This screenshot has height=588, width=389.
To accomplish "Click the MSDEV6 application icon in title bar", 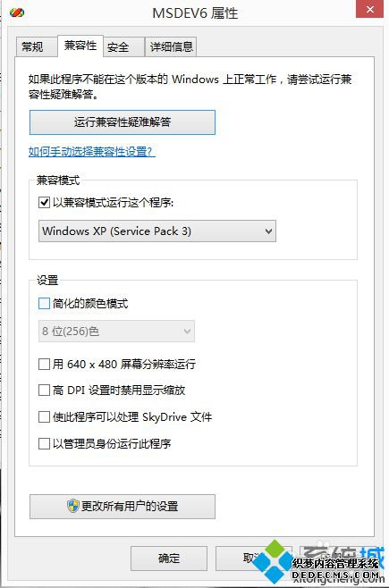I will 17,12.
